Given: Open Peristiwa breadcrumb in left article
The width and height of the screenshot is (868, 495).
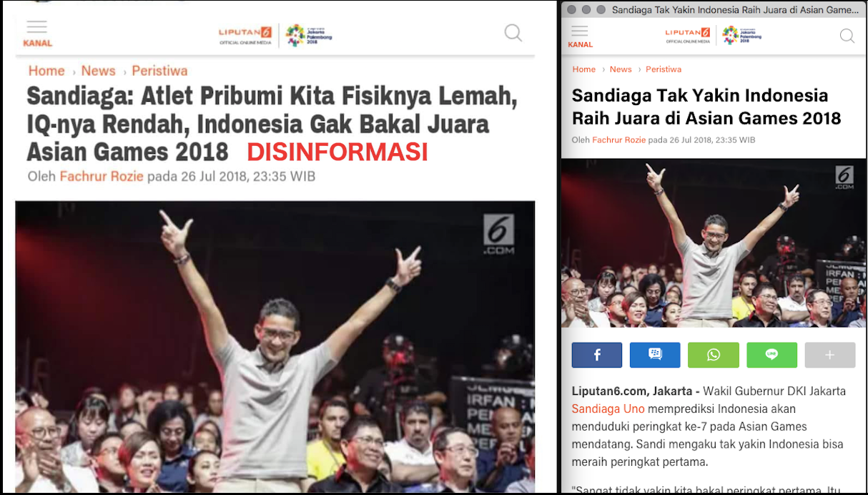Looking at the screenshot, I should 160,71.
